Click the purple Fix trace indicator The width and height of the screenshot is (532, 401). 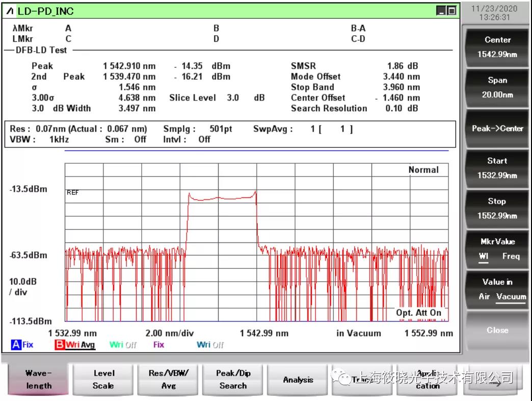coord(158,345)
